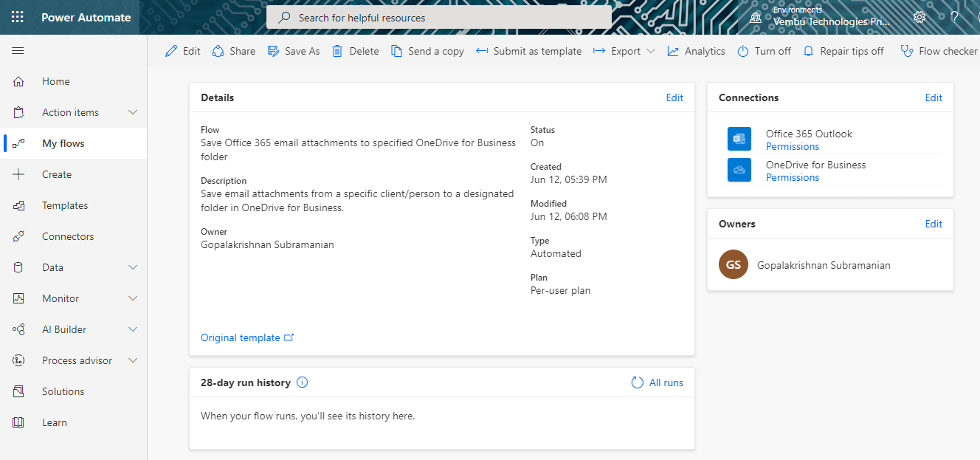This screenshot has width=980, height=460.
Task: Open Templates in the sidebar
Action: click(x=65, y=206)
